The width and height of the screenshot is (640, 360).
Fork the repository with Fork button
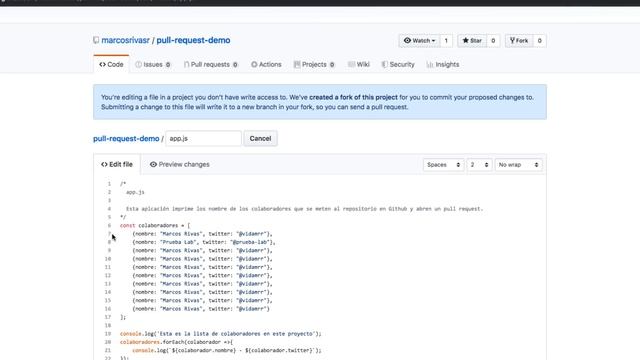pos(519,40)
